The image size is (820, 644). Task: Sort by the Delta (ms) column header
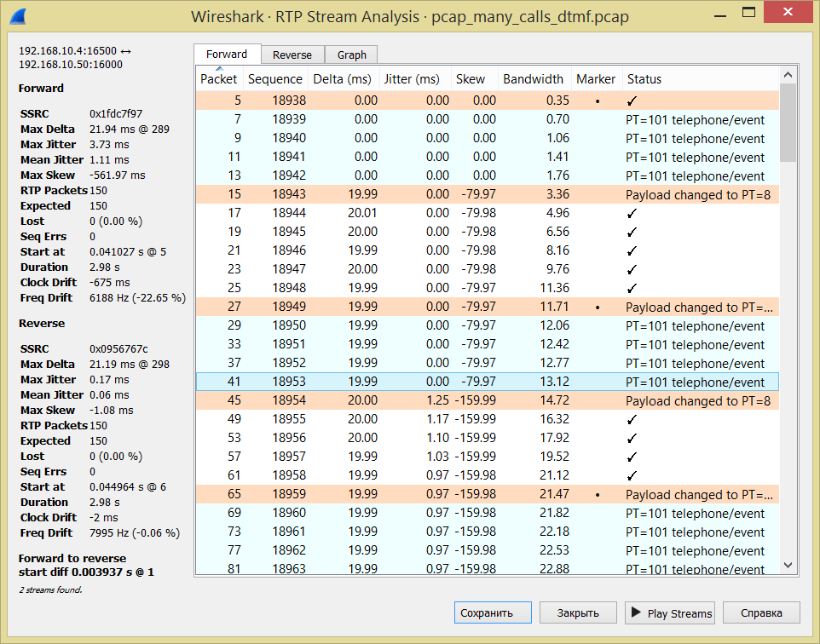(343, 79)
